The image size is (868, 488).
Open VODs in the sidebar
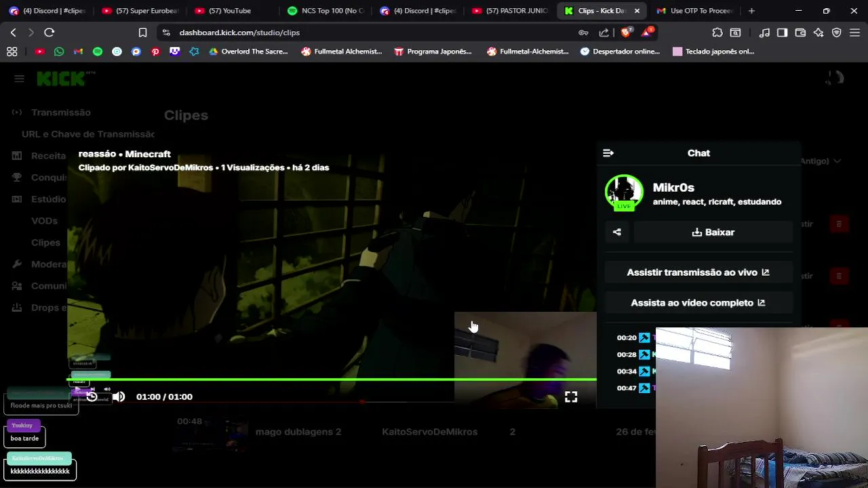44,221
